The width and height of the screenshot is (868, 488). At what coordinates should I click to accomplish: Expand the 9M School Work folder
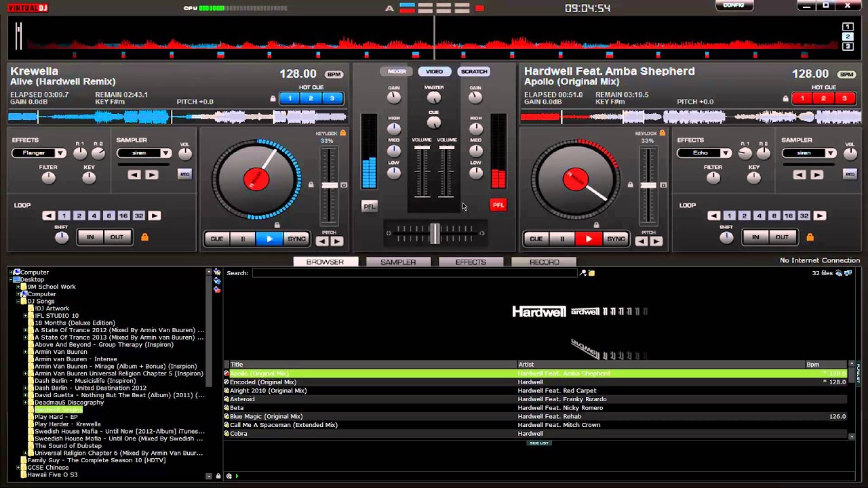click(19, 287)
